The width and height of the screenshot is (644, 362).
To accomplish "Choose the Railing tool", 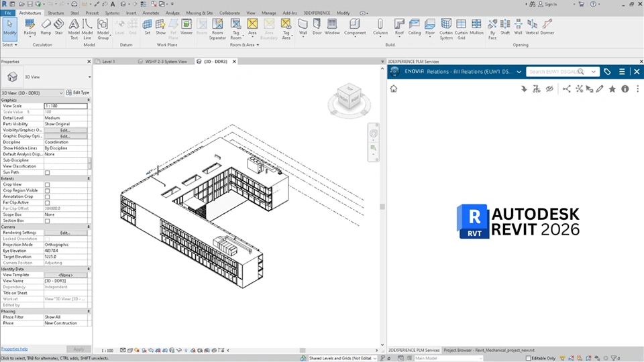I will tap(30, 27).
